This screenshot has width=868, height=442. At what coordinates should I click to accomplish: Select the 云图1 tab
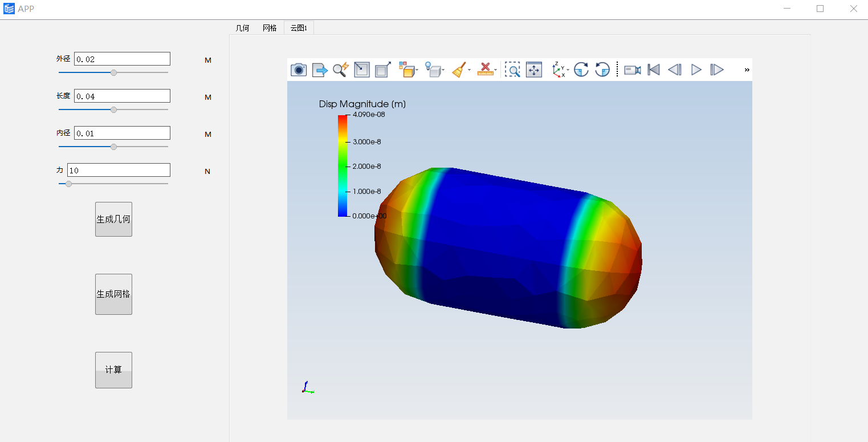(x=299, y=28)
